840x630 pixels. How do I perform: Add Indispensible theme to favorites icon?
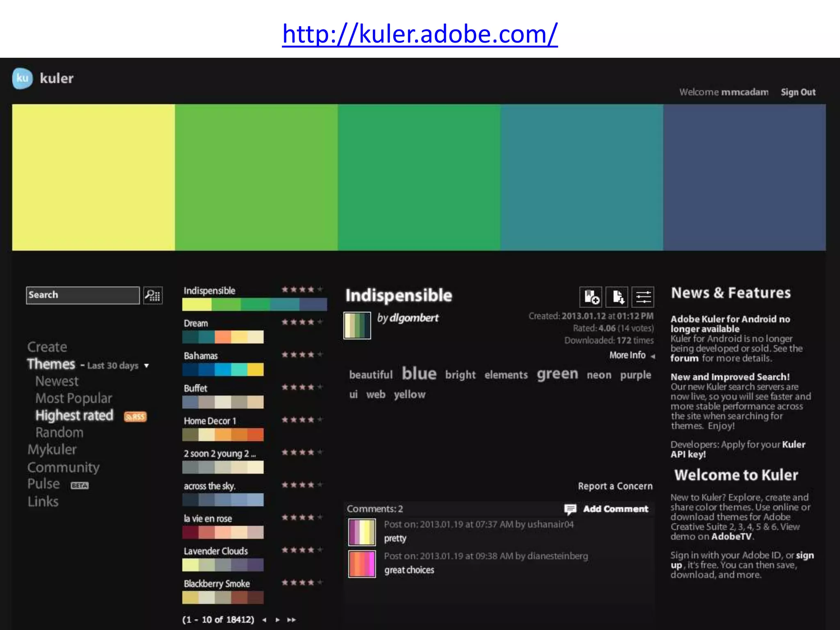[591, 297]
